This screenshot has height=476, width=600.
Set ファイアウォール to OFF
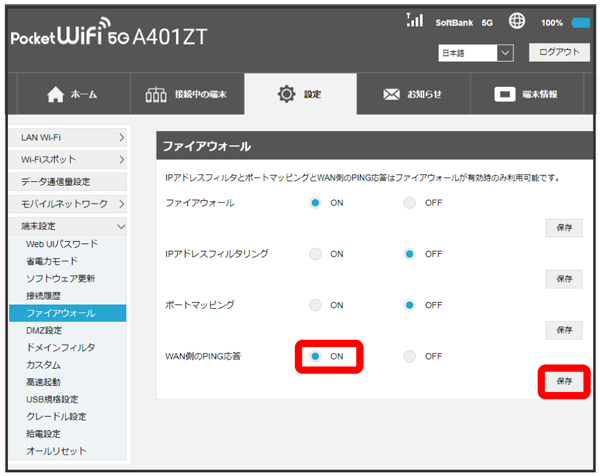(x=410, y=203)
